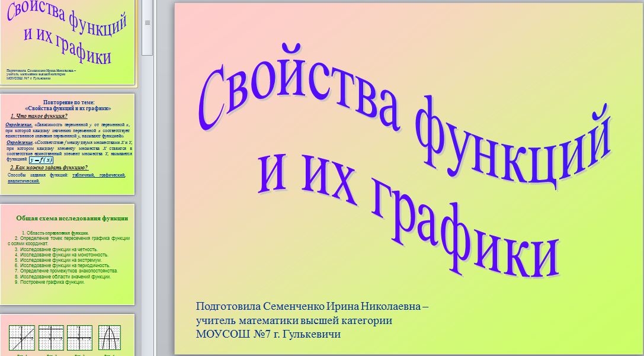Screen dimensions: 644x356
Task: Select the Общая схема исследования функции slide thumbnail
Action: (68, 254)
